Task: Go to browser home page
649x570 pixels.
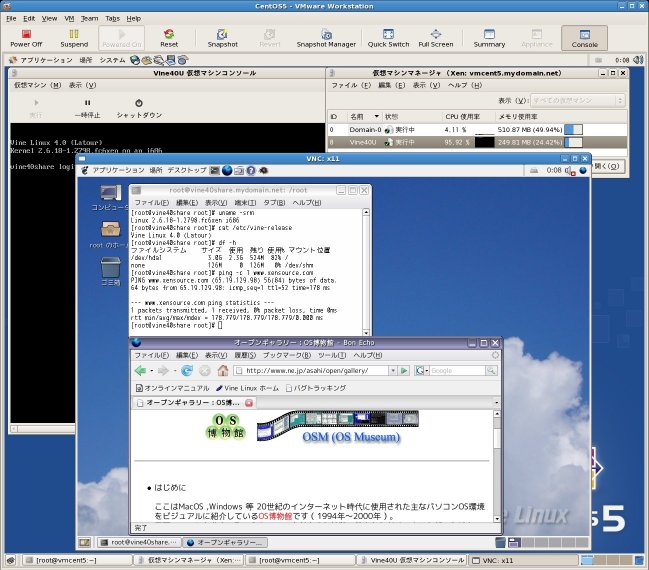Action: coord(223,370)
